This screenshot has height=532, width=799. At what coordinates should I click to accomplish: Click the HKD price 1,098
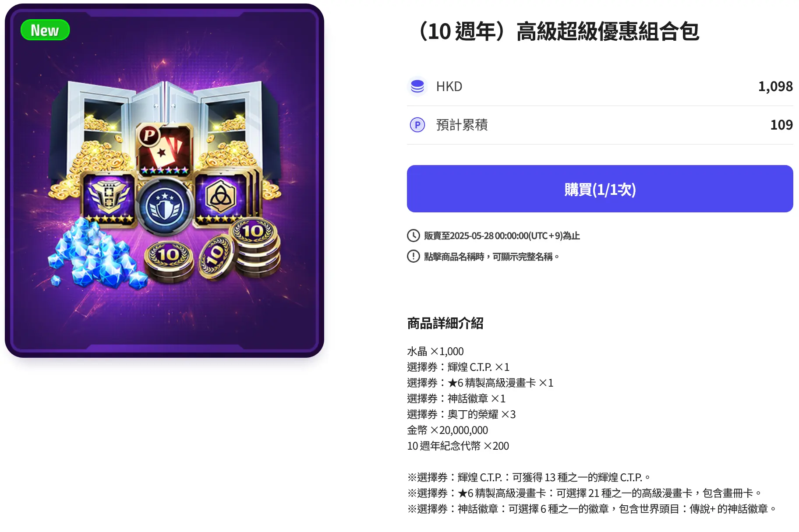click(775, 86)
